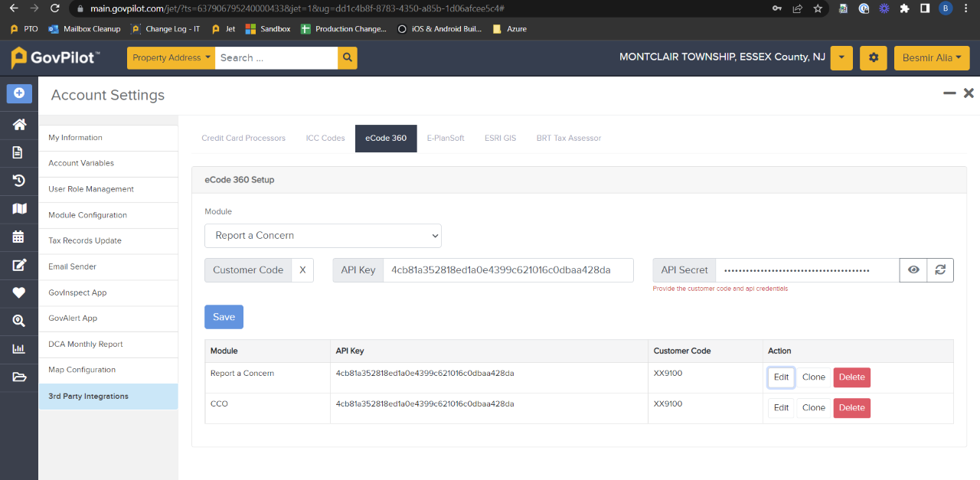Screen dimensions: 980x480
Task: Open the Property Address search dropdown
Action: (171, 58)
